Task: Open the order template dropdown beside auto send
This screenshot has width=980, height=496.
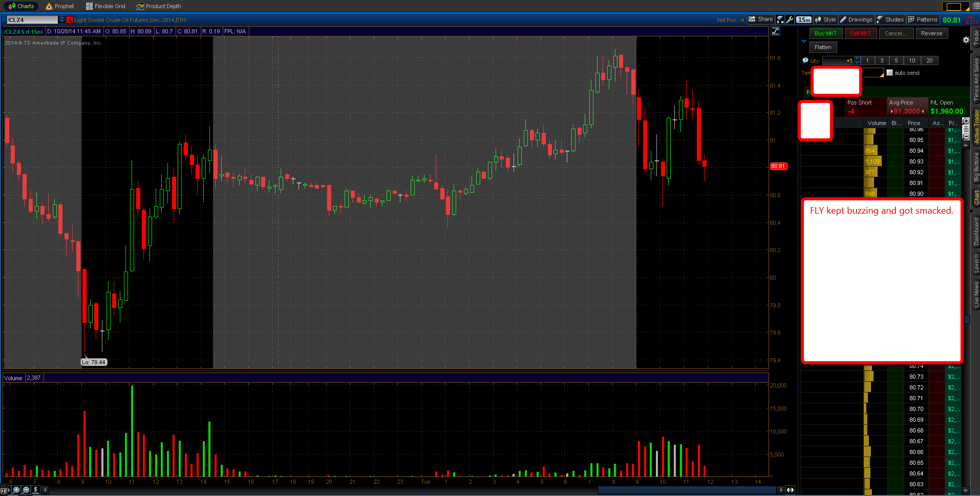Action: (x=874, y=73)
